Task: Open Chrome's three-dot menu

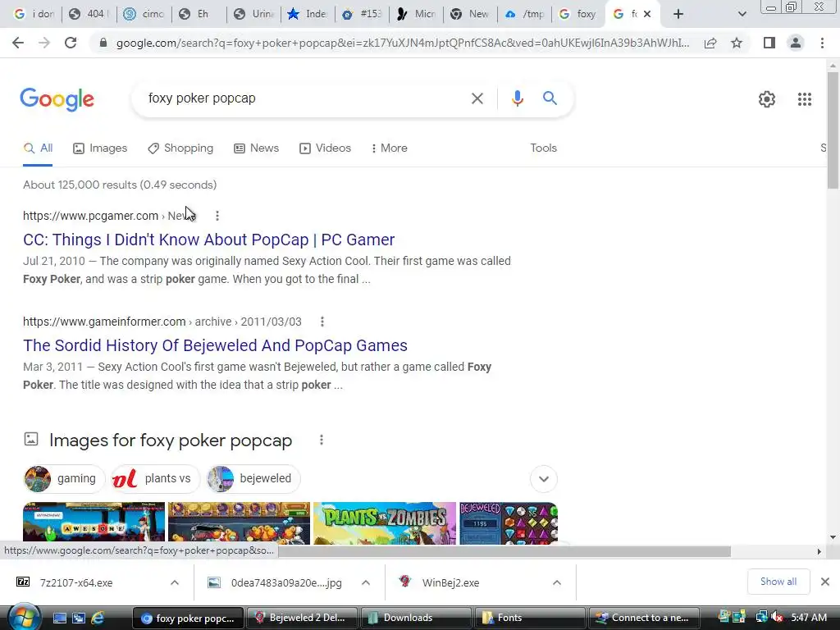Action: click(822, 43)
